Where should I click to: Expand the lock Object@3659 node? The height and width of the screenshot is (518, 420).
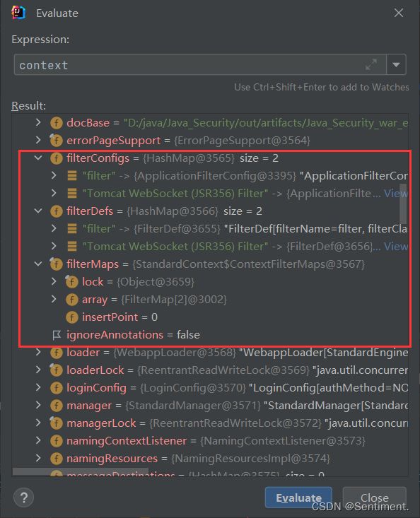pos(54,281)
